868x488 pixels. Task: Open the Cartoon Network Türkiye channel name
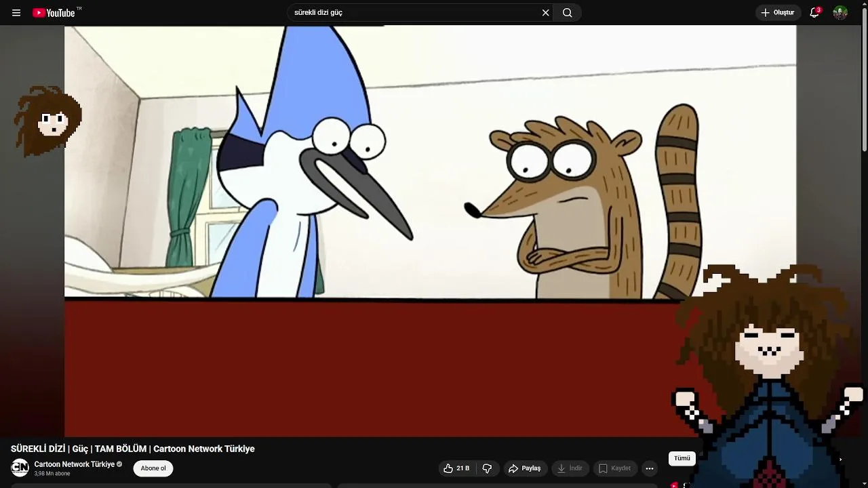pyautogui.click(x=75, y=464)
